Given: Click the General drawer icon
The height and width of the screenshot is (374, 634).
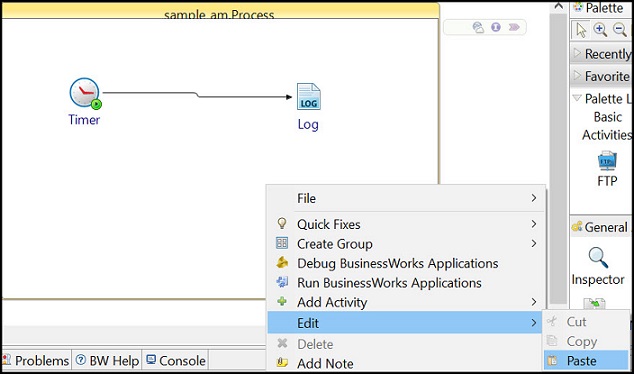Looking at the screenshot, I should pyautogui.click(x=577, y=226).
